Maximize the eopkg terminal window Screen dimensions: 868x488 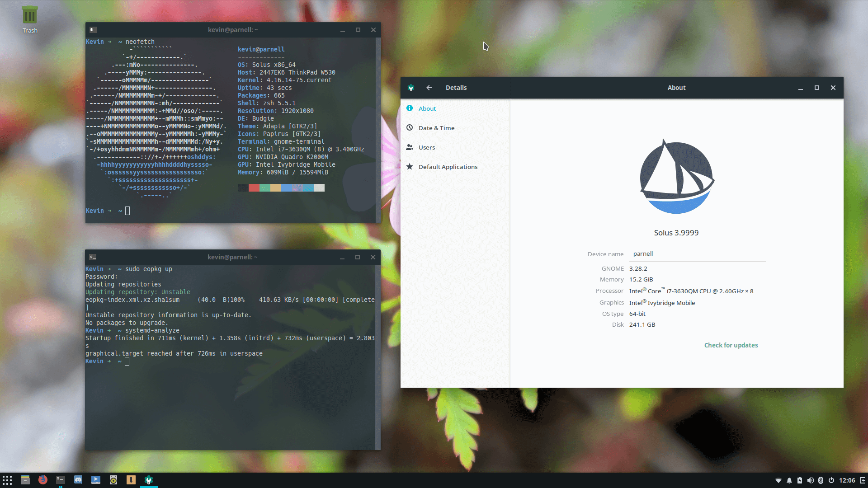point(358,257)
